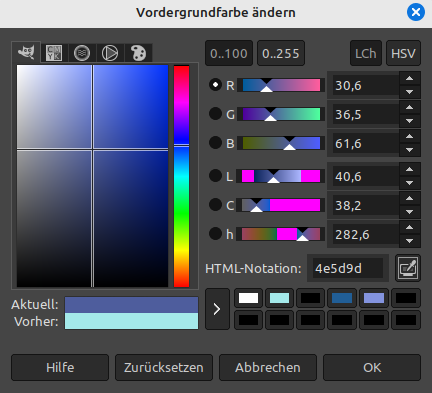Viewport: 432px width, 393px height.
Task: Confirm the color with OK
Action: pos(372,368)
